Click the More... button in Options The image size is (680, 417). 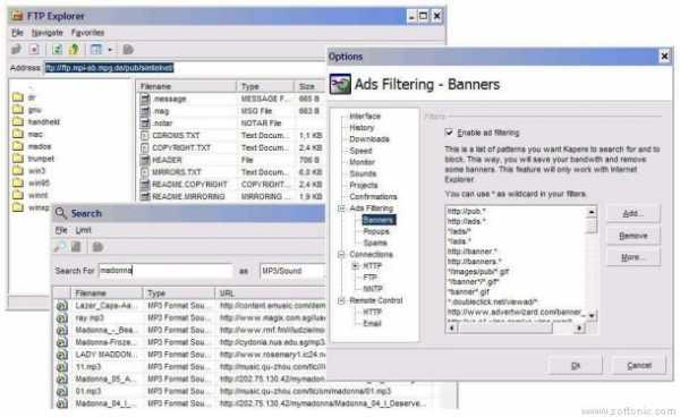pos(633,257)
